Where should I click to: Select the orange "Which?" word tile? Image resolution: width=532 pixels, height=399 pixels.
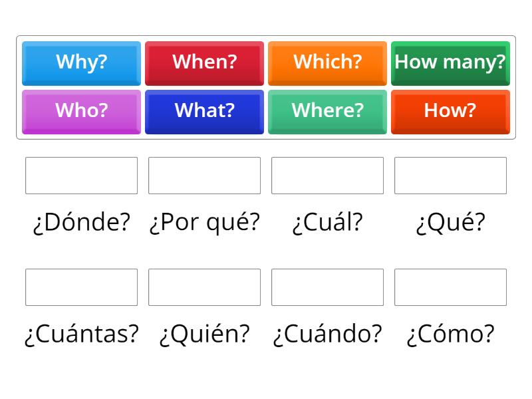pyautogui.click(x=327, y=62)
